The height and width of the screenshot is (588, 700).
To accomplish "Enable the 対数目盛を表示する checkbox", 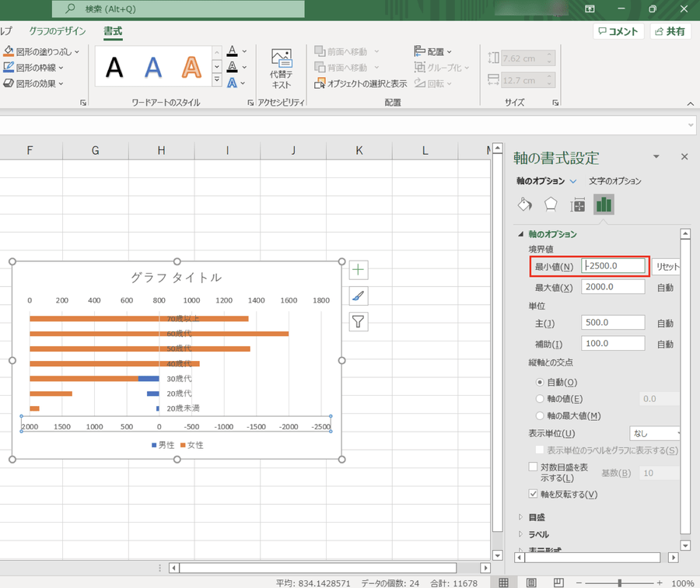I will tap(533, 467).
